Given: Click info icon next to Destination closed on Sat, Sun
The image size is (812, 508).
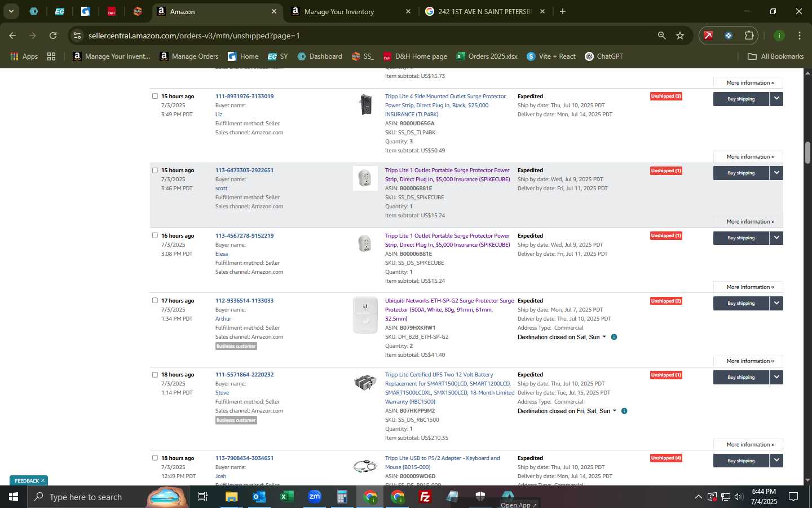Looking at the screenshot, I should point(614,337).
